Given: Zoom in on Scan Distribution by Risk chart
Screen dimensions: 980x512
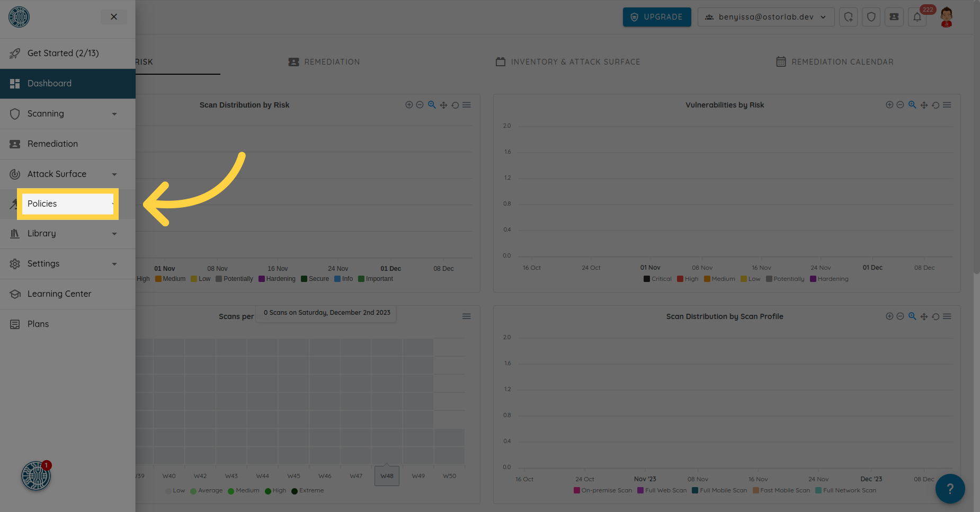Looking at the screenshot, I should tap(409, 105).
